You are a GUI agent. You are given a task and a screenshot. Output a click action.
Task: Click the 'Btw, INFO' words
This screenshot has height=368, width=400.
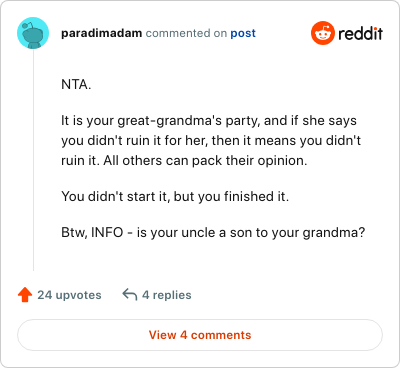(x=92, y=232)
